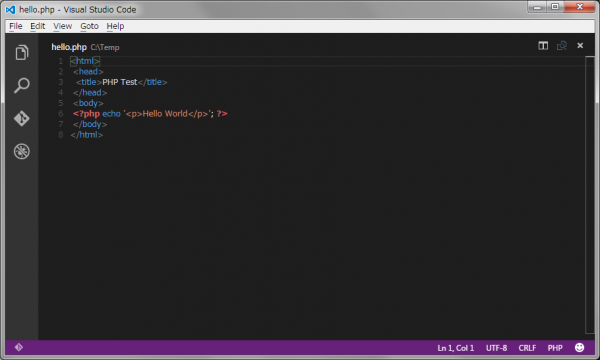Viewport: 600px width, 360px height.
Task: Open the Debug view
Action: click(22, 151)
